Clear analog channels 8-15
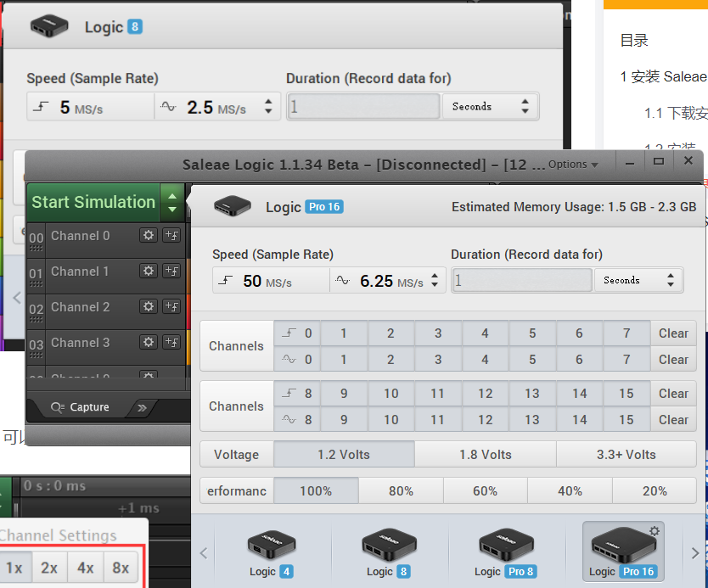708x588 pixels. click(673, 420)
